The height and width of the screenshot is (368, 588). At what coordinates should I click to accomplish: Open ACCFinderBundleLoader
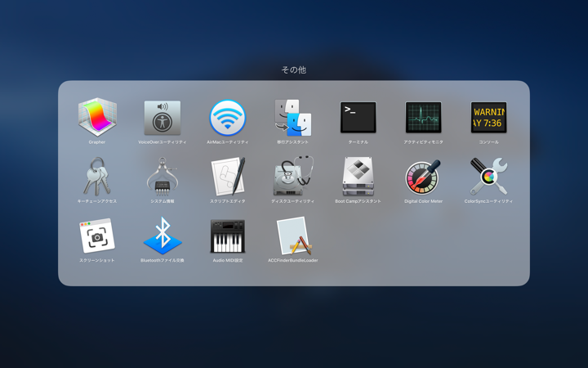(x=294, y=236)
